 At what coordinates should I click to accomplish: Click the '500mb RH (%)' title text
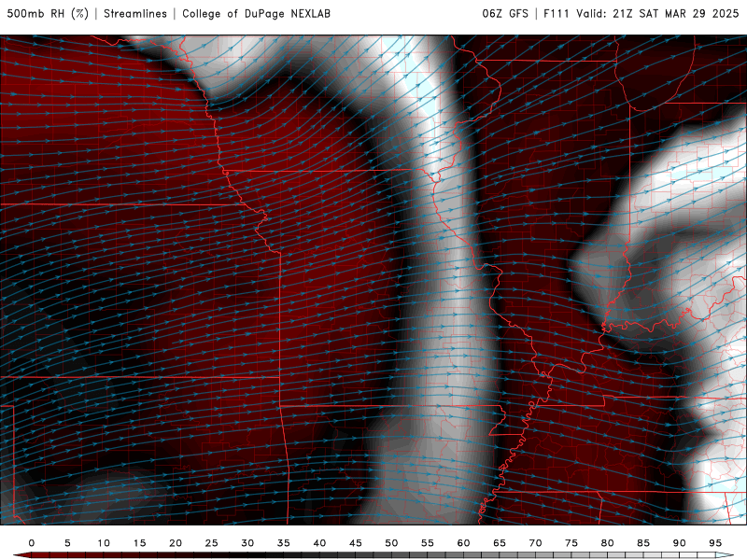48,14
